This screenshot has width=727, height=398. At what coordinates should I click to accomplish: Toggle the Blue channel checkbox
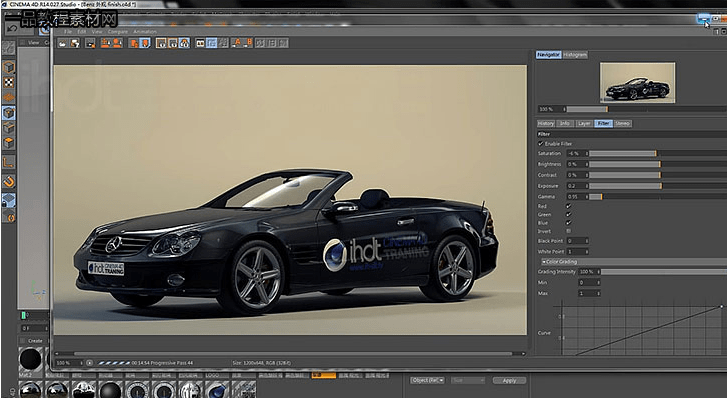pos(568,223)
